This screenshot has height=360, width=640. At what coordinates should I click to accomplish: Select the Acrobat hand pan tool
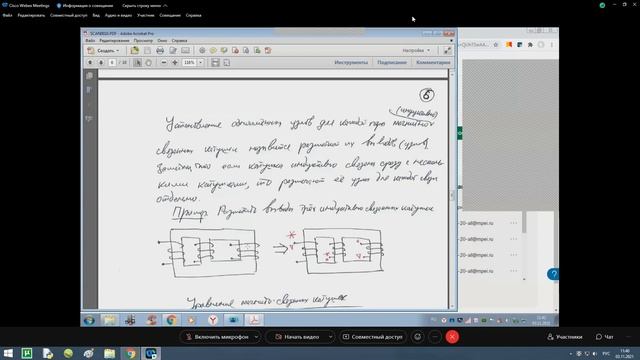coord(149,62)
